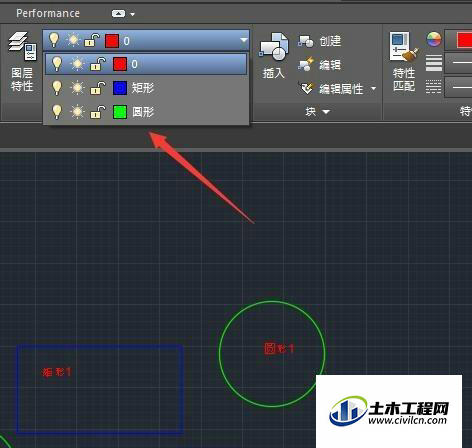
Task: Select layer 圆形 in the dropdown list
Action: point(146,112)
